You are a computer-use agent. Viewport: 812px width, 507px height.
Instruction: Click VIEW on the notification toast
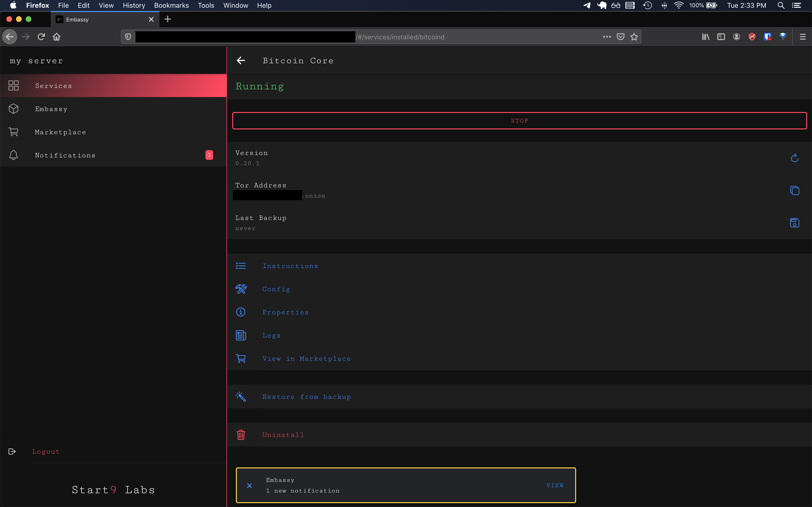coord(555,485)
